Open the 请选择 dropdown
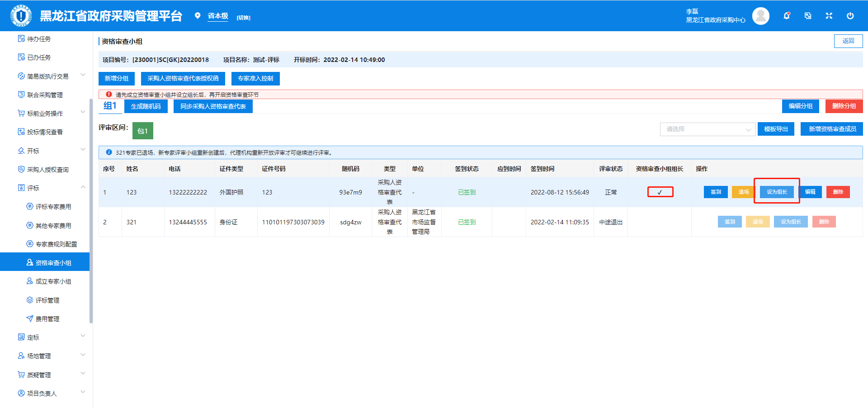868x408 pixels. (708, 129)
